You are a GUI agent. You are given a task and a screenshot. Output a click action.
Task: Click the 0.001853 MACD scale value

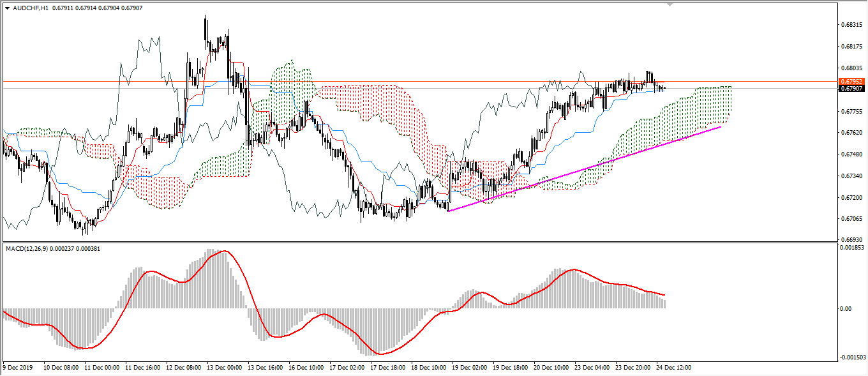click(x=853, y=248)
